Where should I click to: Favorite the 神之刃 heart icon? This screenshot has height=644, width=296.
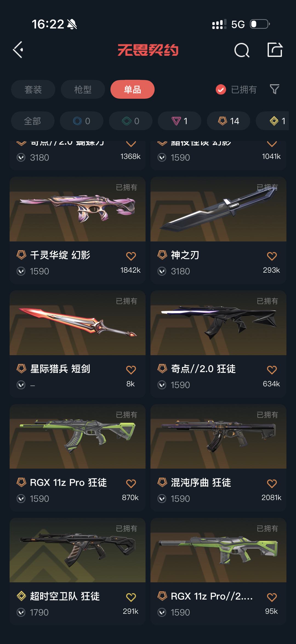coord(272,256)
